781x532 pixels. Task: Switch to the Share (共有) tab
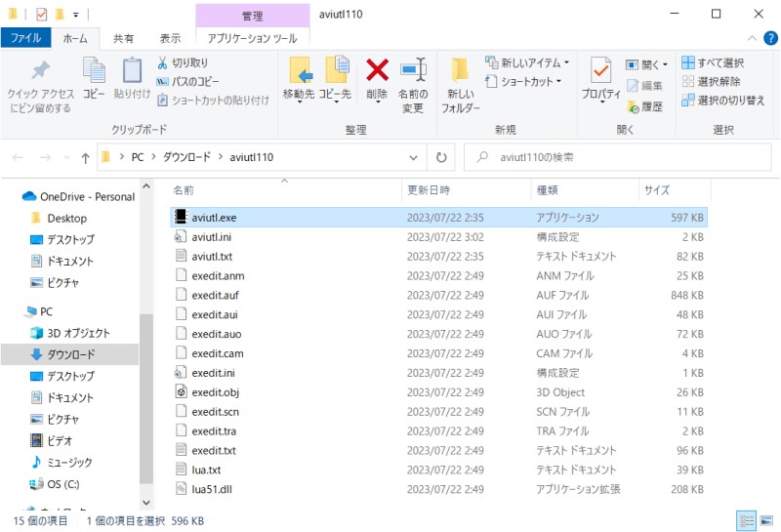click(124, 38)
